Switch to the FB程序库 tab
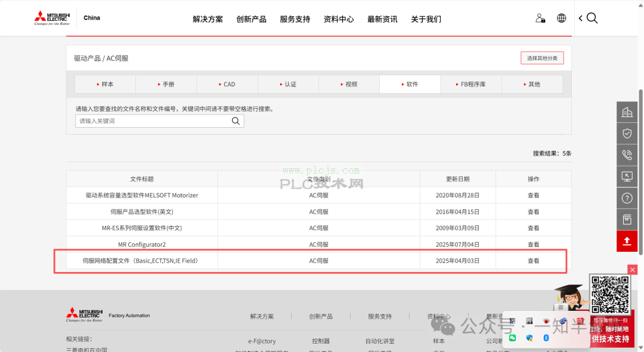The image size is (644, 352). (x=471, y=84)
